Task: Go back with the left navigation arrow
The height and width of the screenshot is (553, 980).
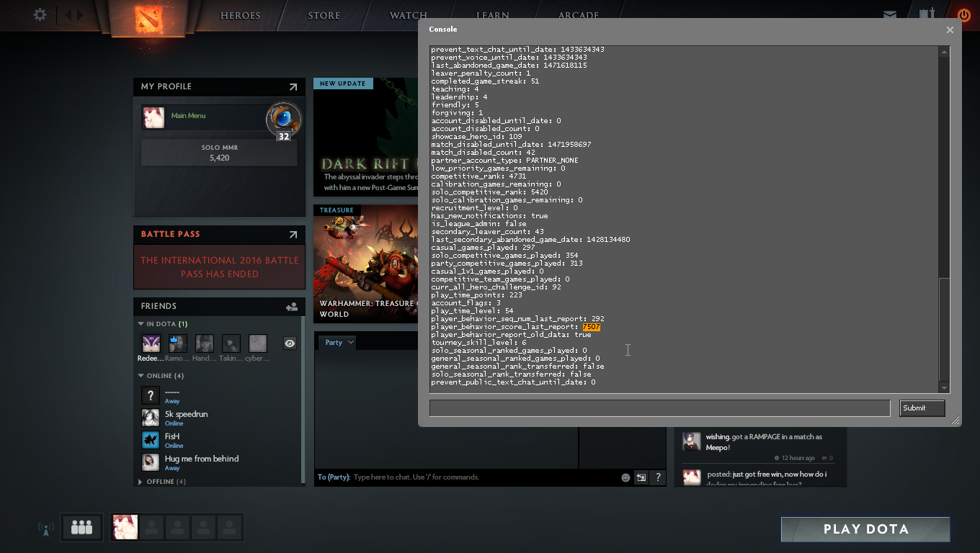Action: pyautogui.click(x=69, y=14)
